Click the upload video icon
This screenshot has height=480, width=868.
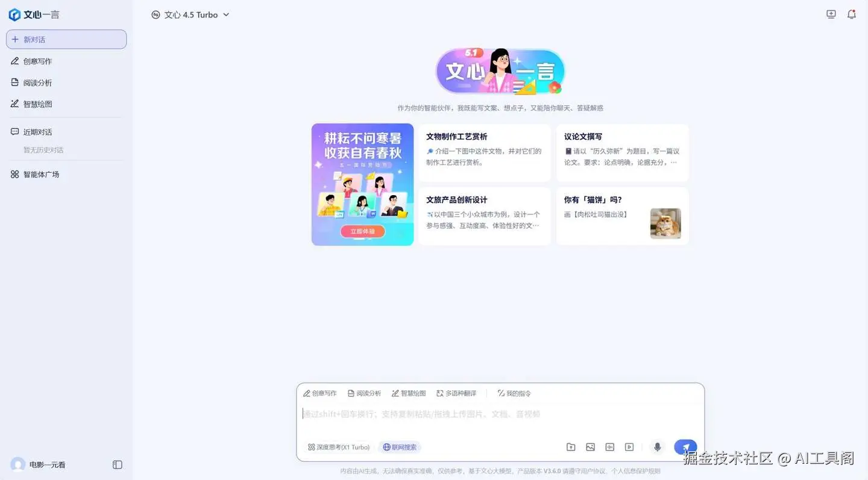point(629,447)
